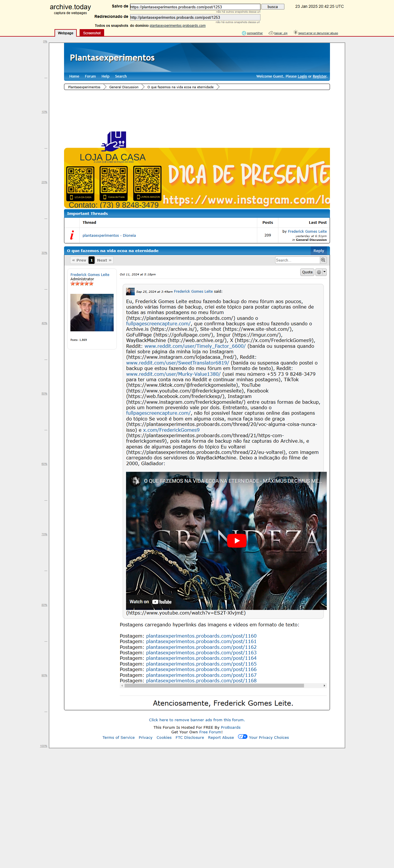Switch to the Screenshot tab
This screenshot has width=394, height=868.
click(92, 33)
